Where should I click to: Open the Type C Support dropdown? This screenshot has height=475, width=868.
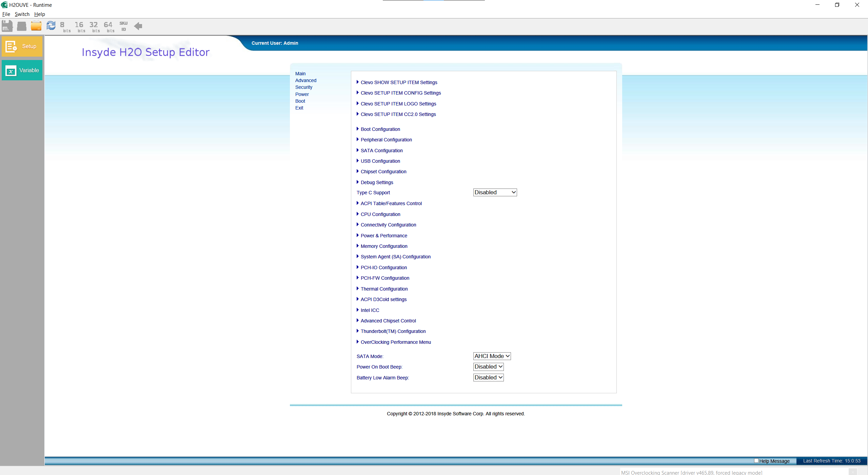(495, 192)
